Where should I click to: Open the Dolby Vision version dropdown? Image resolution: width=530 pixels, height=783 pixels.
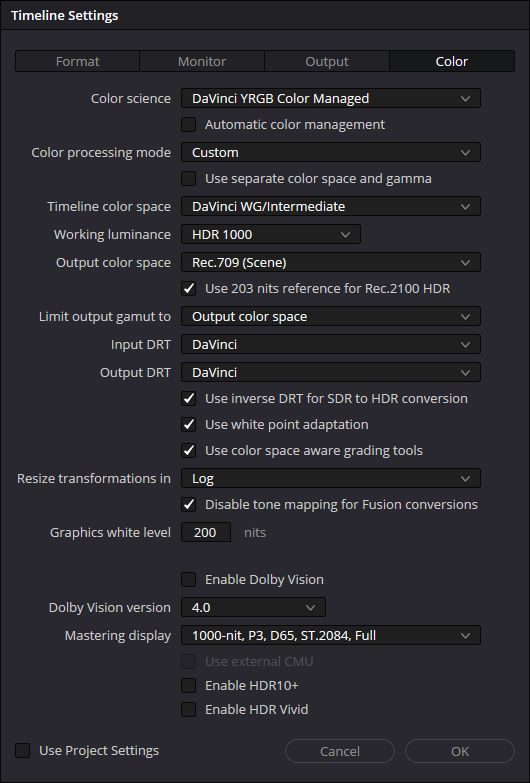click(x=253, y=607)
